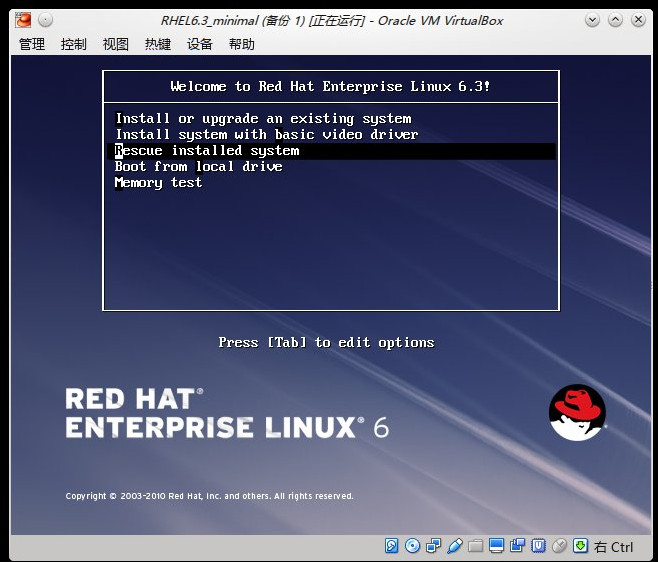Maximize the VirtualBox window

pos(615,20)
